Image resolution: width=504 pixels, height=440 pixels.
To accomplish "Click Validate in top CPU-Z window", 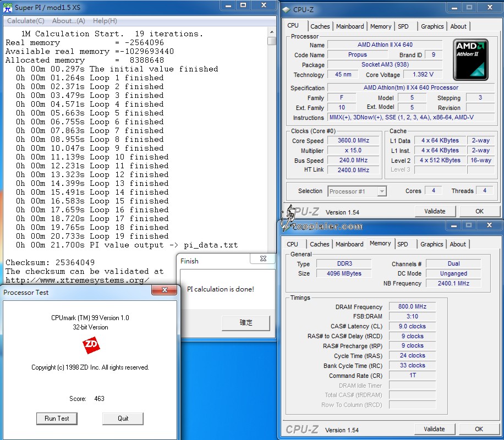I will (435, 211).
